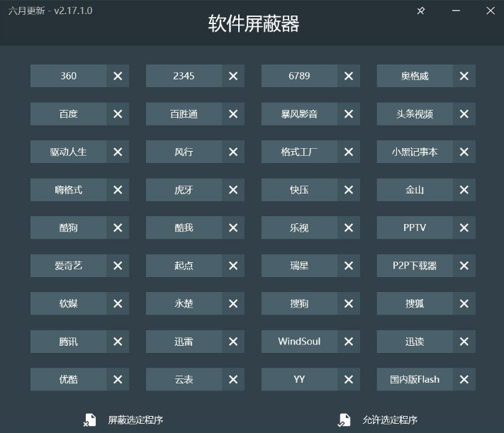Viewport: 504px width, 433px height.
Task: Click the X icon beside 百度
Action: pyautogui.click(x=118, y=114)
